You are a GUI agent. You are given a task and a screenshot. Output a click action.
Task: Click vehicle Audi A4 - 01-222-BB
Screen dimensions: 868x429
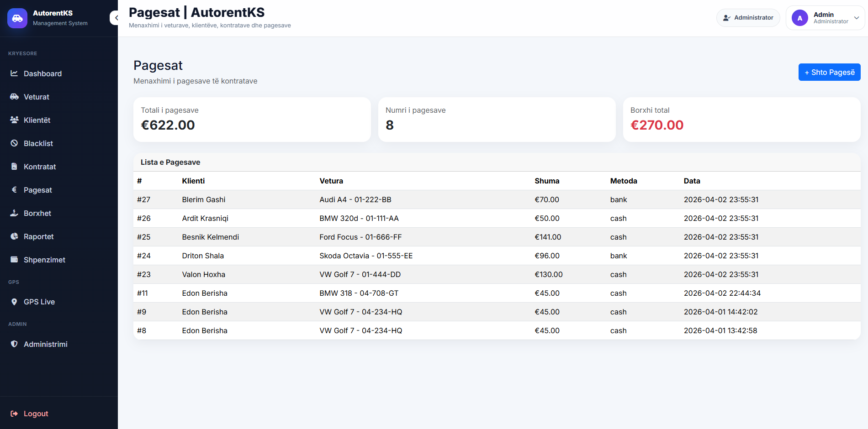click(x=355, y=199)
